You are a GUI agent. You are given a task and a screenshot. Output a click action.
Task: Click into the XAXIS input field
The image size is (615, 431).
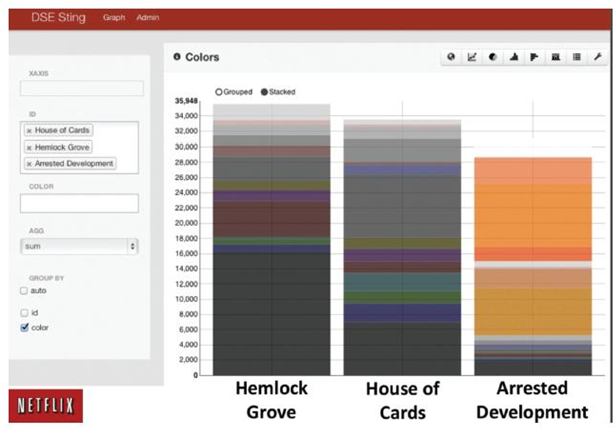click(x=82, y=88)
